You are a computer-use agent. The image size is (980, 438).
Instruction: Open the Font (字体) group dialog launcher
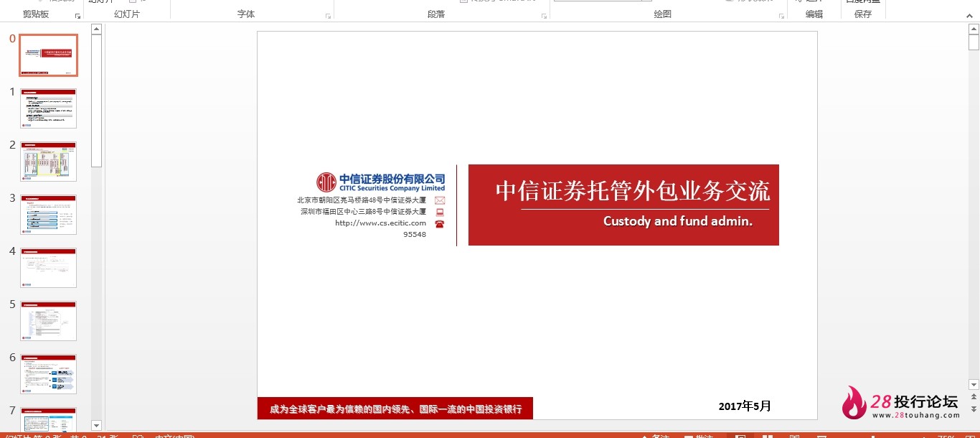click(x=329, y=16)
